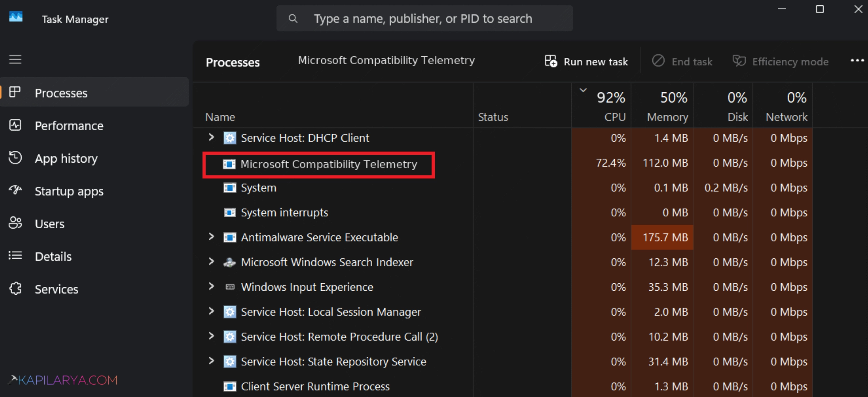Click the Windows Search Indexer icon

point(230,262)
